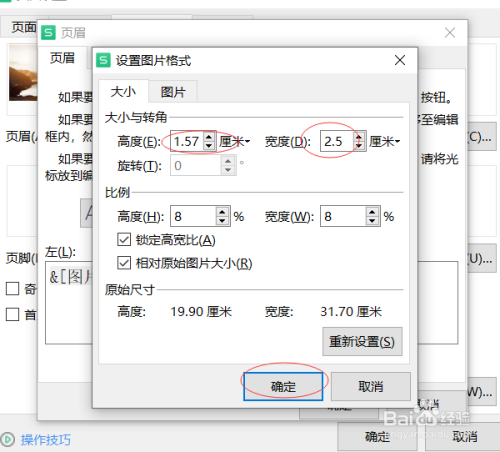500x452 pixels.
Task: Close the 页眉 dialog window
Action: point(450,33)
